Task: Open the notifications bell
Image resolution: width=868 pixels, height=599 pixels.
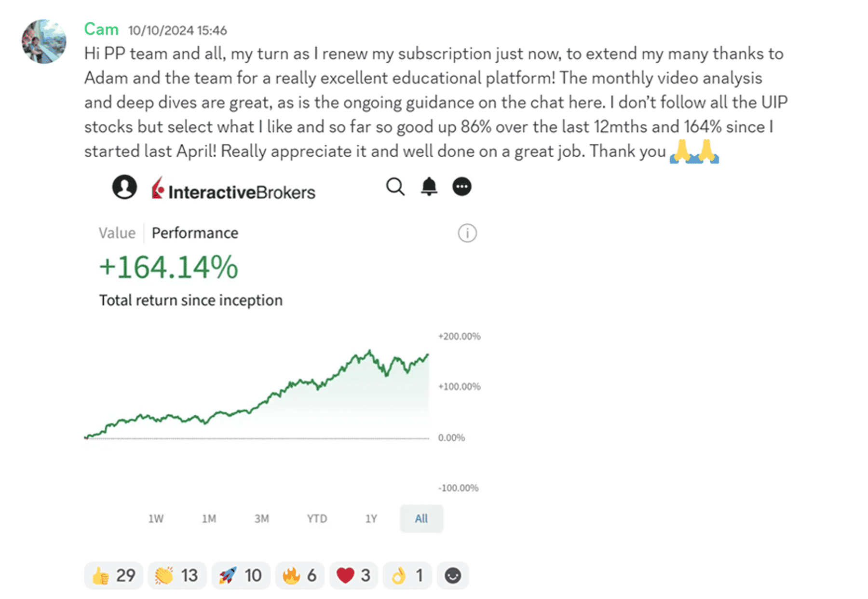Action: [429, 187]
